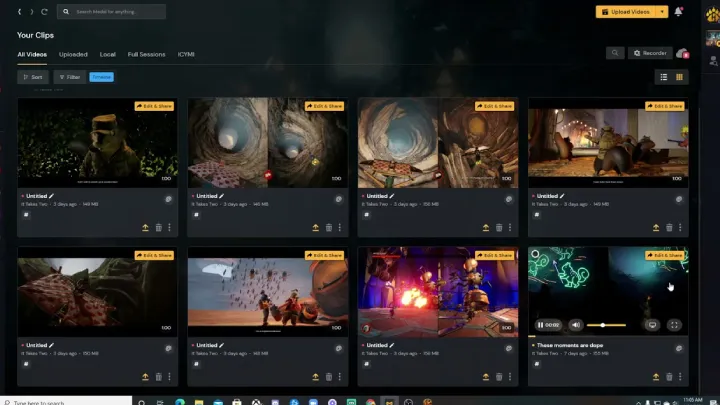This screenshot has width=720, height=405.
Task: Mute the playing clip's volume
Action: (x=575, y=325)
